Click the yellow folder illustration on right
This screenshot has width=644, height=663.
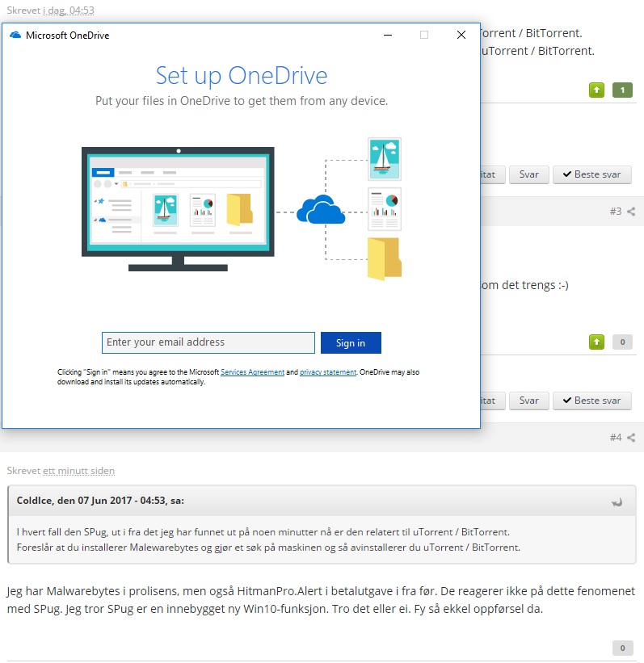tap(384, 258)
